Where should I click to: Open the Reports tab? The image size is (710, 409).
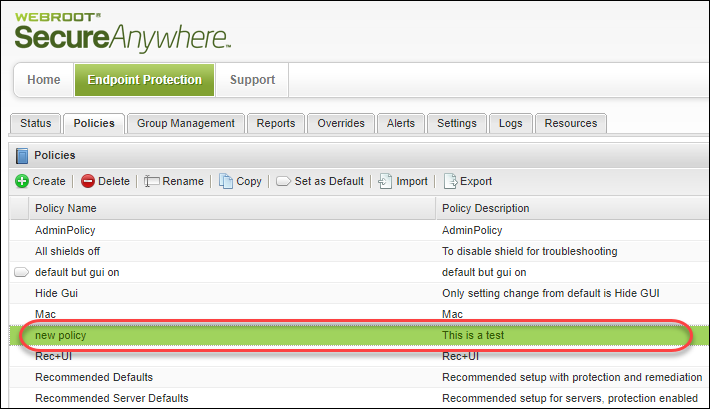click(x=276, y=123)
